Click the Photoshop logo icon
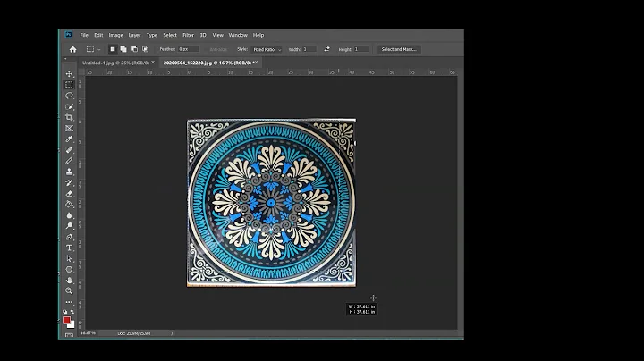This screenshot has width=644, height=361. (69, 35)
